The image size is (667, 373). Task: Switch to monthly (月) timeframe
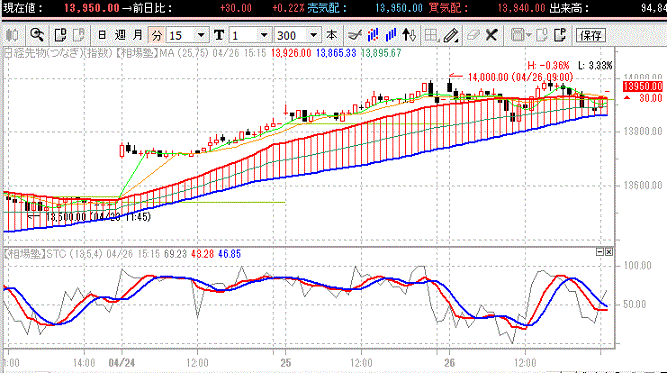[x=138, y=35]
